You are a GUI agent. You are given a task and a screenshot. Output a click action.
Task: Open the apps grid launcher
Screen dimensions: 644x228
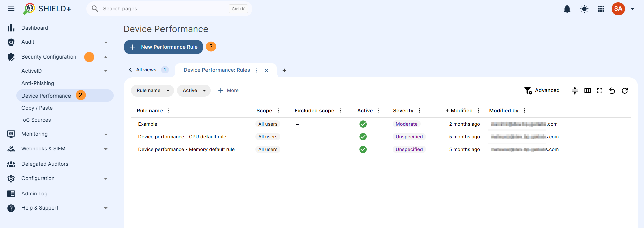[601, 9]
